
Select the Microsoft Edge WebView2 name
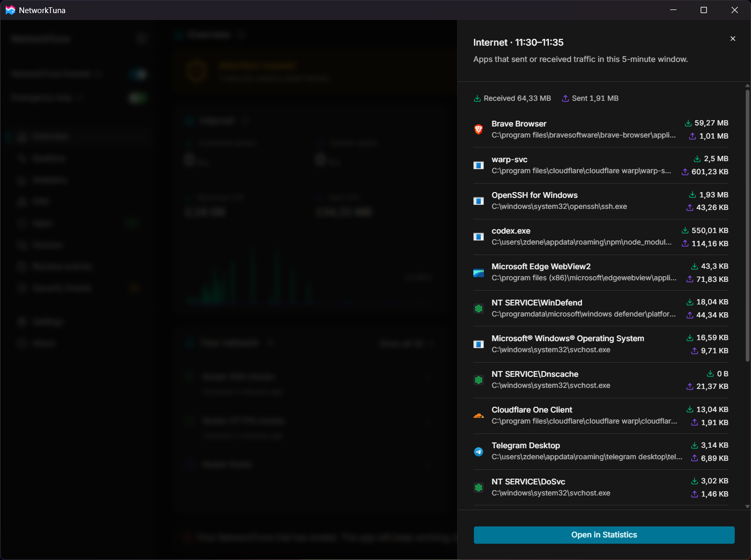tap(541, 267)
